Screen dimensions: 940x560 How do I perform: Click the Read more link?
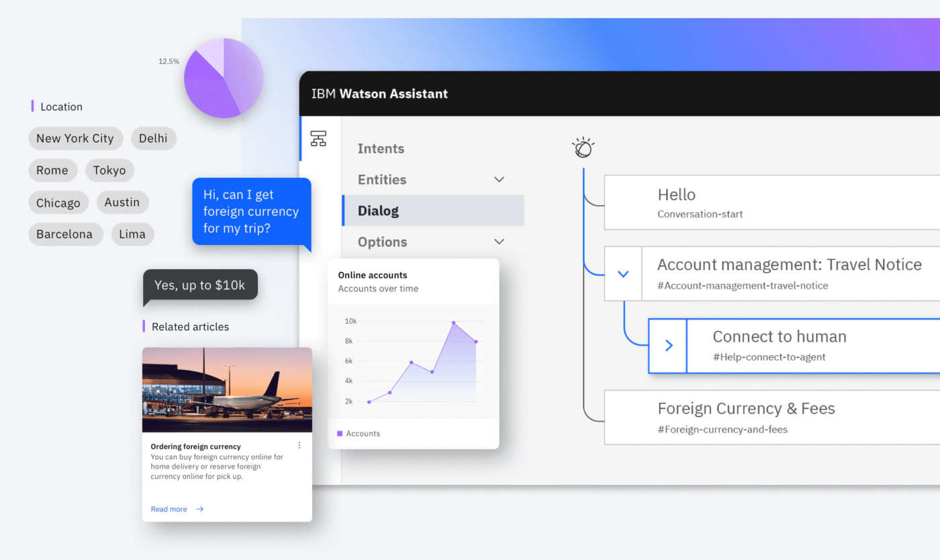pos(169,509)
